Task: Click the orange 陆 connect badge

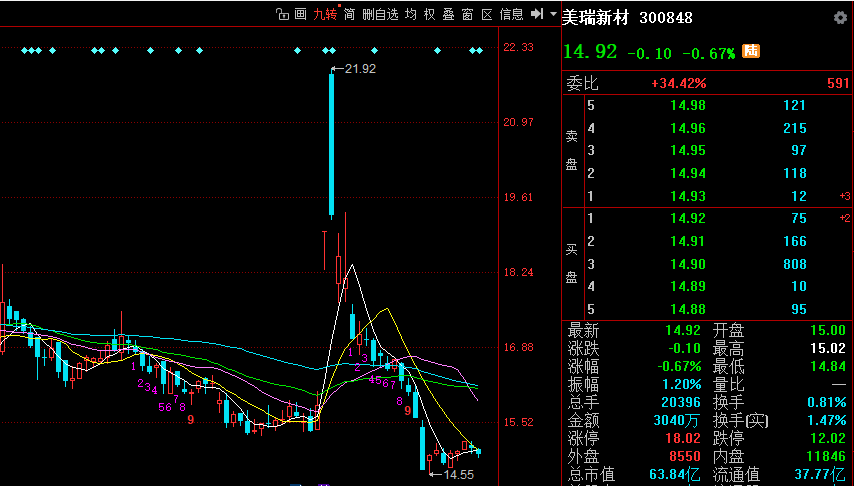Action: tap(752, 51)
